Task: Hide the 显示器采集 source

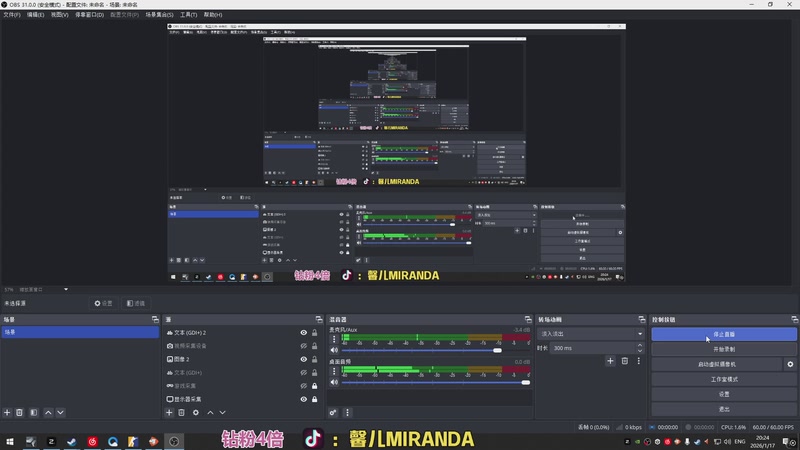Action: 304,399
